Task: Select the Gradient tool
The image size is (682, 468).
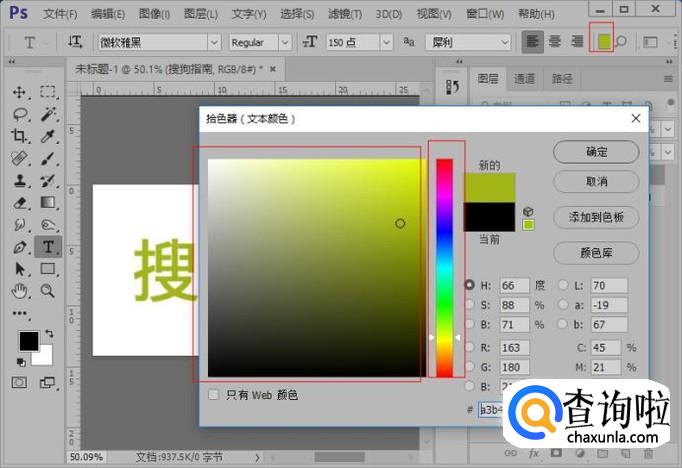Action: (48, 203)
